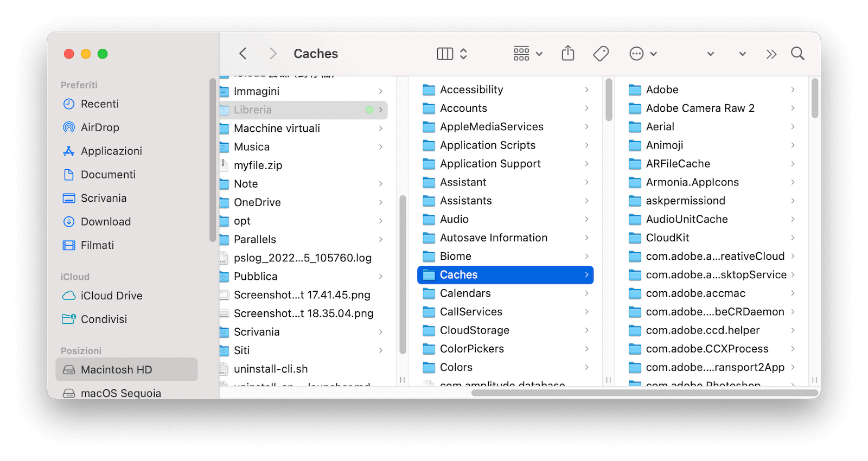The height and width of the screenshot is (461, 868).
Task: Open view options dropdown beside column view
Action: [x=463, y=54]
